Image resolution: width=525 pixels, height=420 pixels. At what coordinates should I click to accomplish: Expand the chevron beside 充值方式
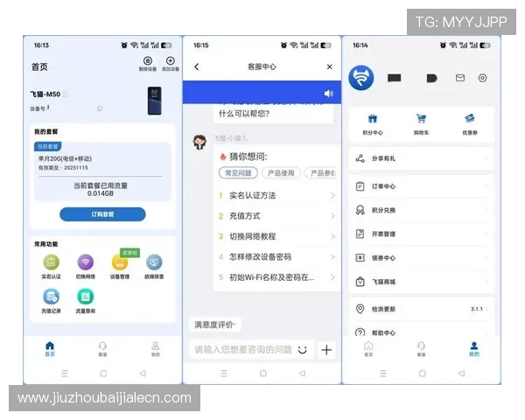click(x=332, y=216)
